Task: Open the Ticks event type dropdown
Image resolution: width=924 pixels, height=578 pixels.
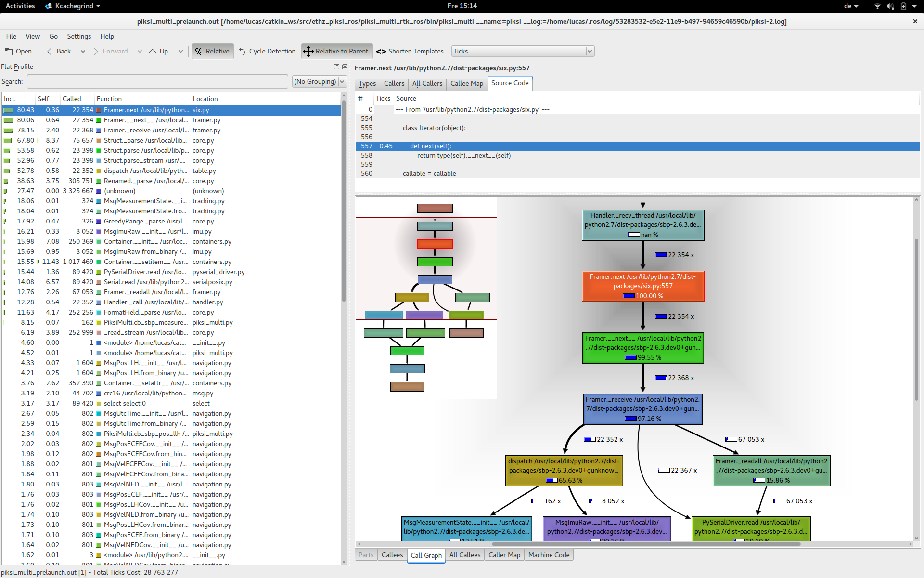Action: (590, 51)
